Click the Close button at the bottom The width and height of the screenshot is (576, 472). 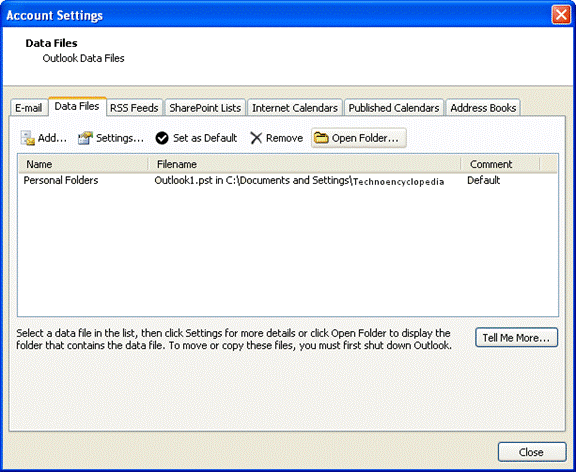532,452
